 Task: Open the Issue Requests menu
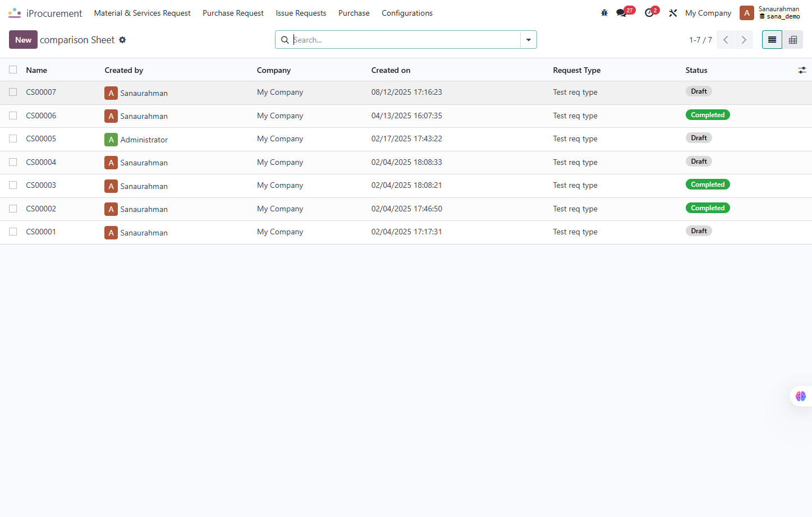[x=301, y=13]
